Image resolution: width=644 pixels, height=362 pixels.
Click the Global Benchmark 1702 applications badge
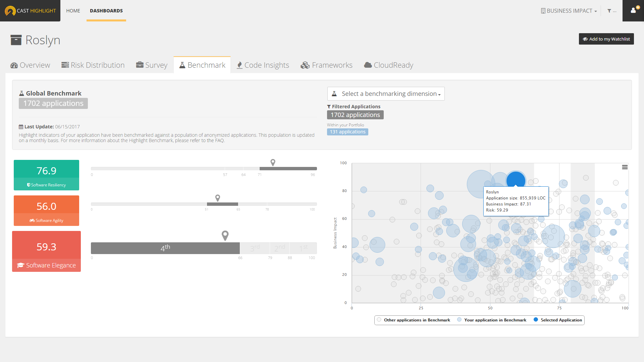point(53,104)
